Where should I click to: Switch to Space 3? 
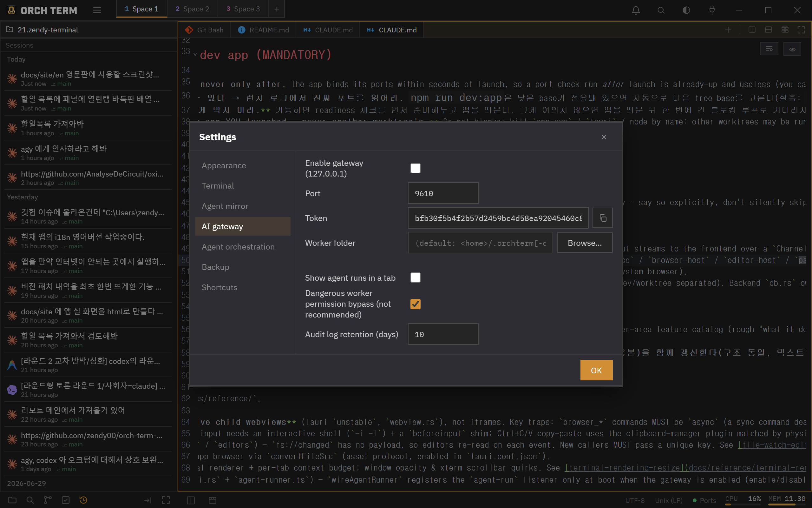pyautogui.click(x=243, y=9)
